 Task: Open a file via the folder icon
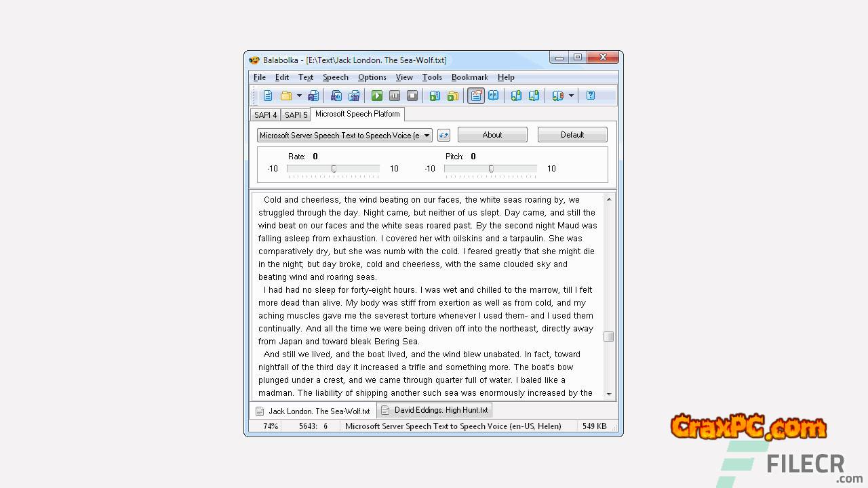[x=285, y=96]
